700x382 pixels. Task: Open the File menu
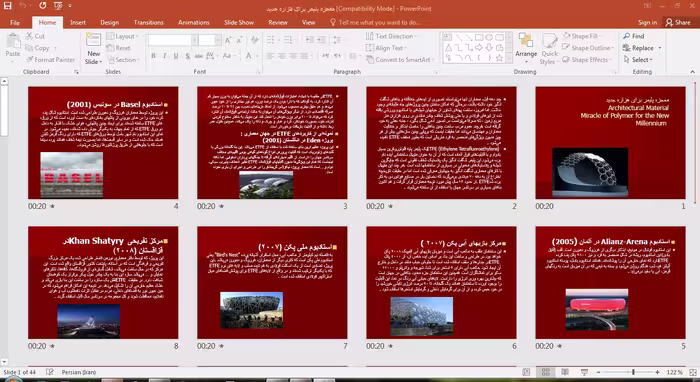15,22
